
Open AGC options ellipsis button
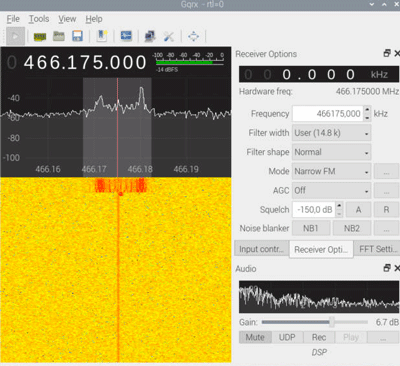coord(386,190)
